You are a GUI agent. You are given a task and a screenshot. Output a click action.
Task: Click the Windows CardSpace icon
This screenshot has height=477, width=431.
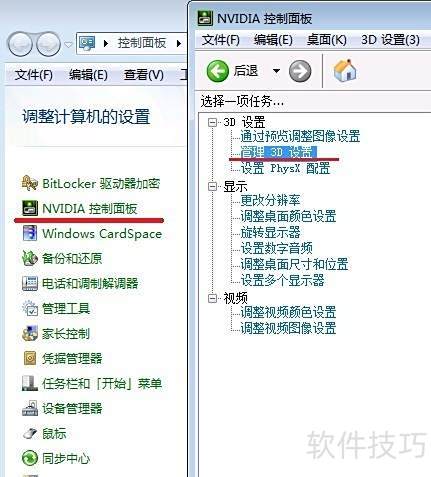[29, 233]
